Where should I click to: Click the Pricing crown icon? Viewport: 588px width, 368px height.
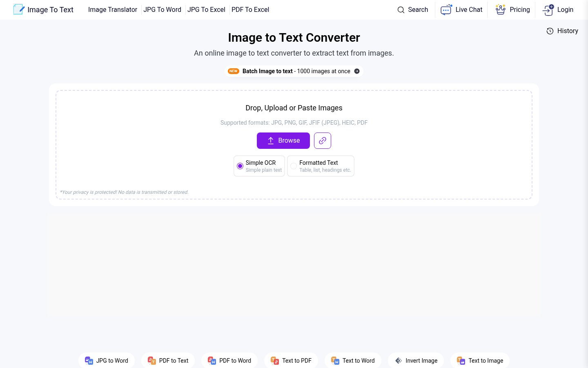501,9
